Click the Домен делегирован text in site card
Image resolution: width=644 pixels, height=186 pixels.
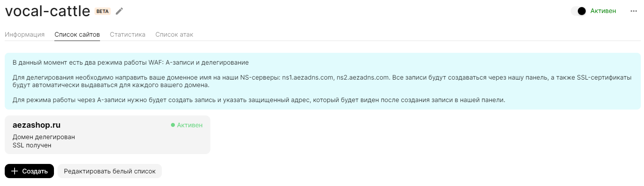44,137
